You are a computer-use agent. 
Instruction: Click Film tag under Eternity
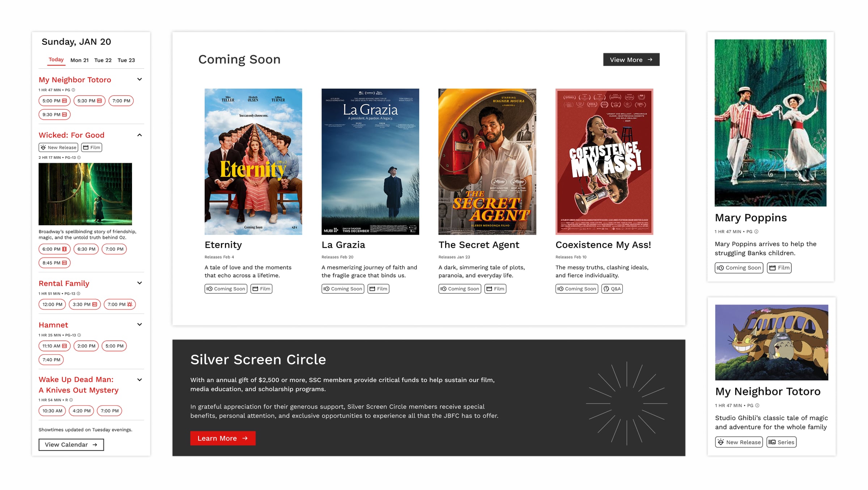(x=261, y=289)
